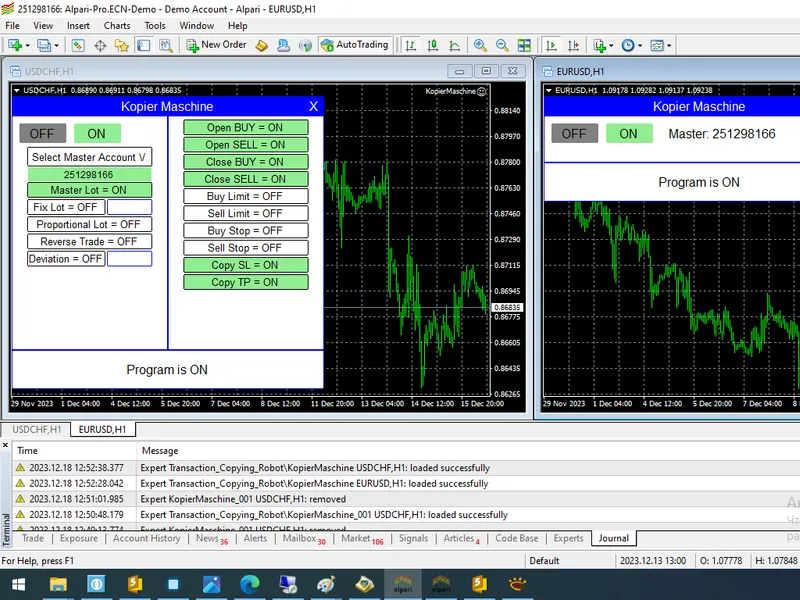Image resolution: width=800 pixels, height=600 pixels.
Task: Select journal row timed 12:52:38.377
Action: (406, 468)
